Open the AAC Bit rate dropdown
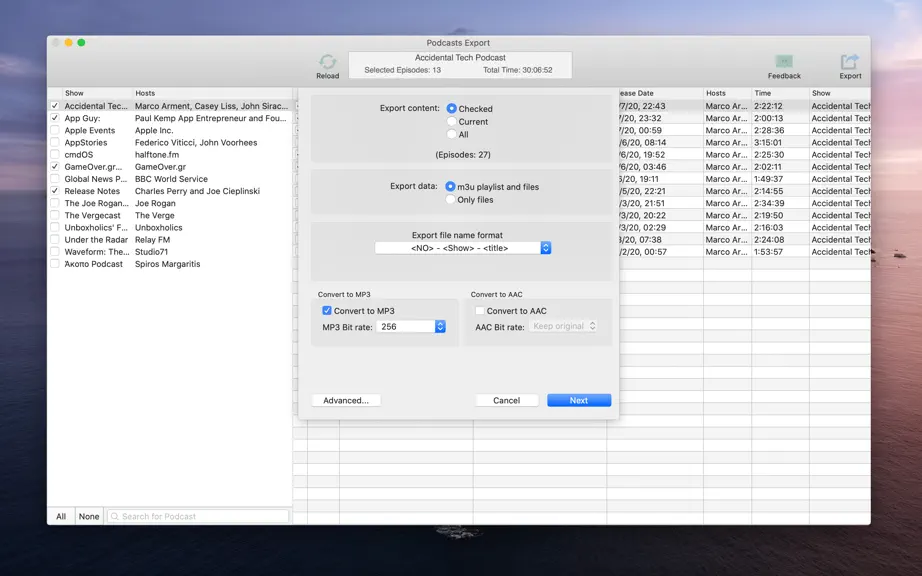Screen dimensions: 922x576 [x=563, y=326]
